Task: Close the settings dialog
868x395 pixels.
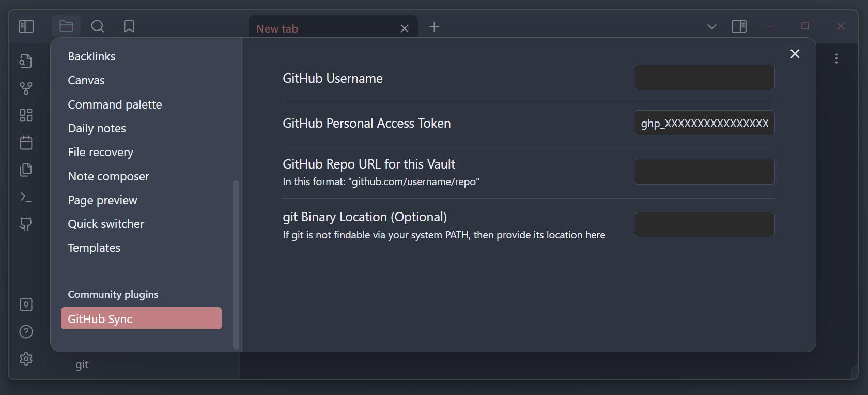Action: (795, 54)
